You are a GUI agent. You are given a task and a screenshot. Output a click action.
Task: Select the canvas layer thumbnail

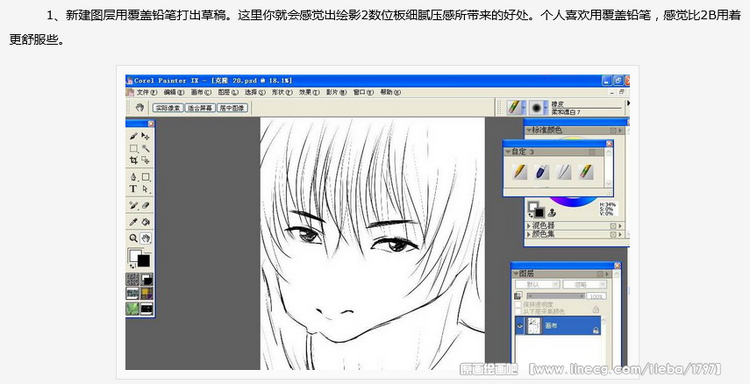pos(534,326)
